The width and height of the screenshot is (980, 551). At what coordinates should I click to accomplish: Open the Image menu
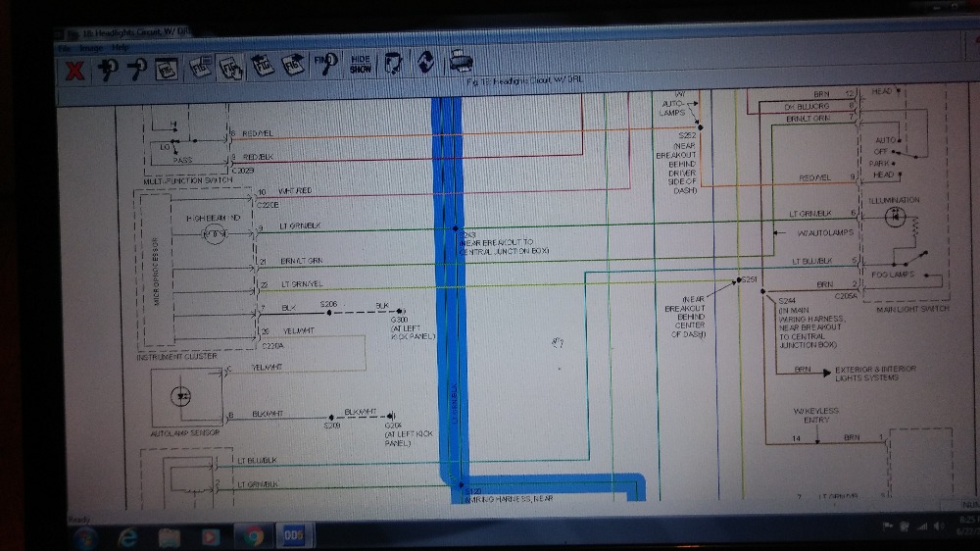[x=90, y=47]
